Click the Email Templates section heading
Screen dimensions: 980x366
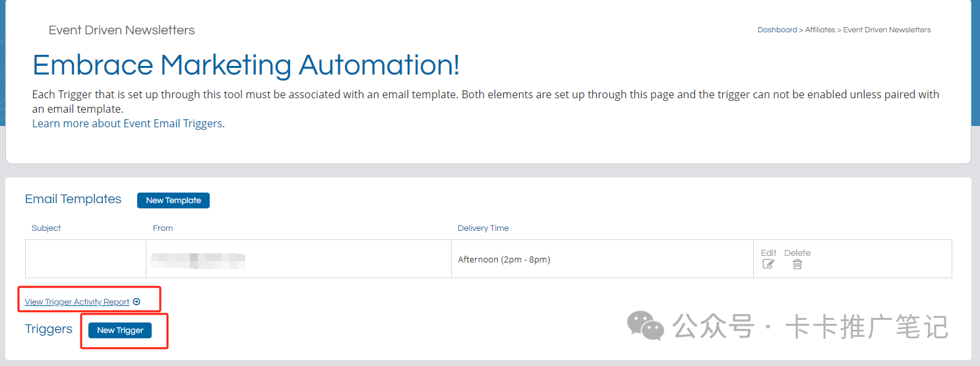(x=73, y=199)
